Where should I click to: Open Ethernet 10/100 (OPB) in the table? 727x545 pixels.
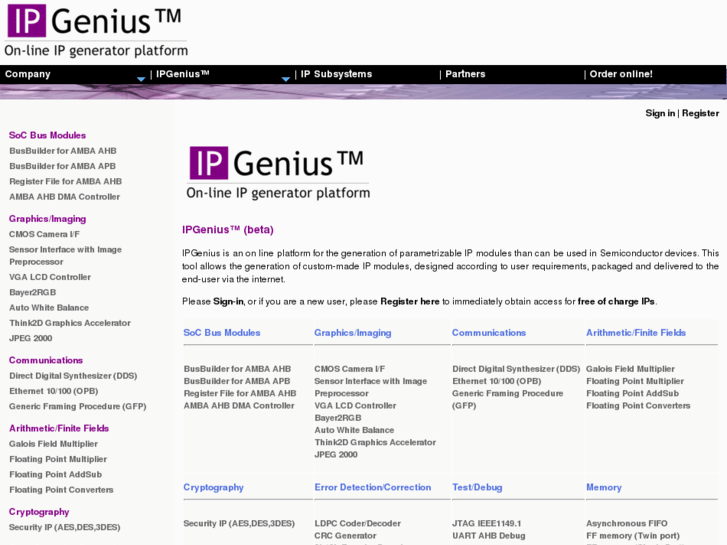click(x=497, y=381)
